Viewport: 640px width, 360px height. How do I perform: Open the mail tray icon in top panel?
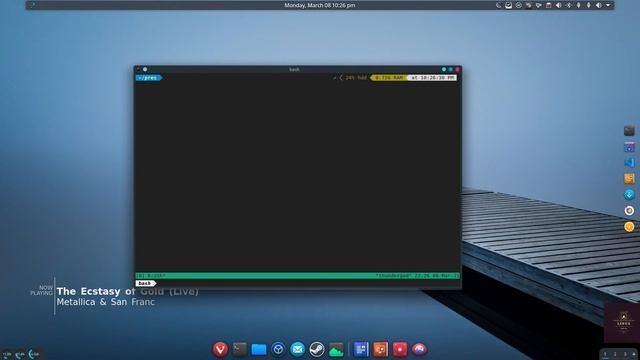[509, 5]
